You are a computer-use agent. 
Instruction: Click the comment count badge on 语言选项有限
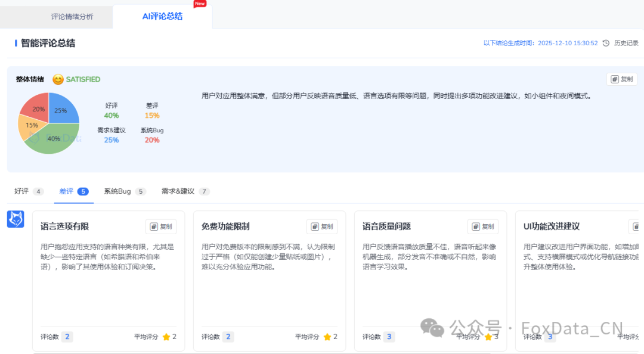(67, 336)
